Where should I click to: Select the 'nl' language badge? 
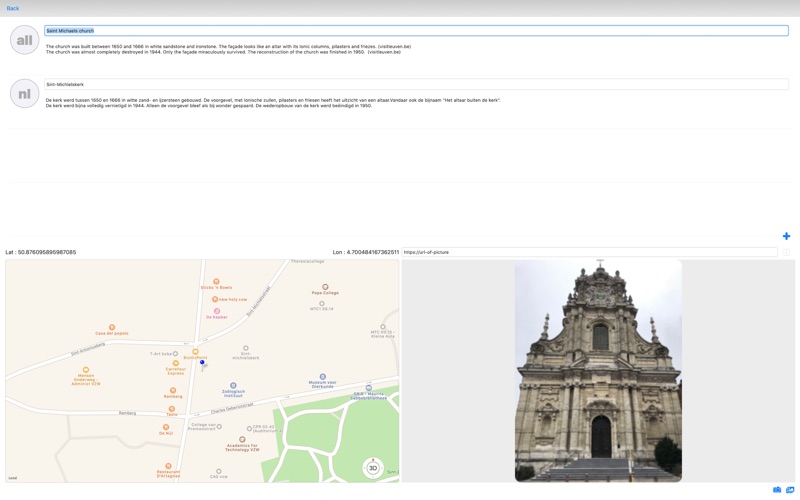tap(24, 93)
